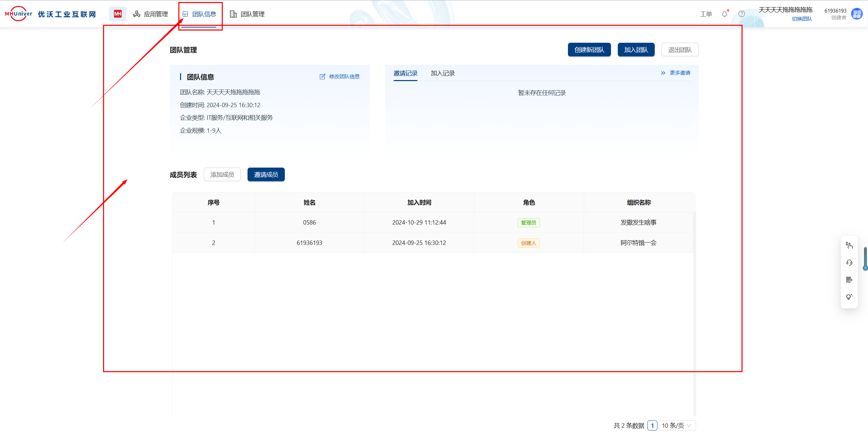Click the help question mark icon
The height and width of the screenshot is (440, 868).
pyautogui.click(x=742, y=14)
